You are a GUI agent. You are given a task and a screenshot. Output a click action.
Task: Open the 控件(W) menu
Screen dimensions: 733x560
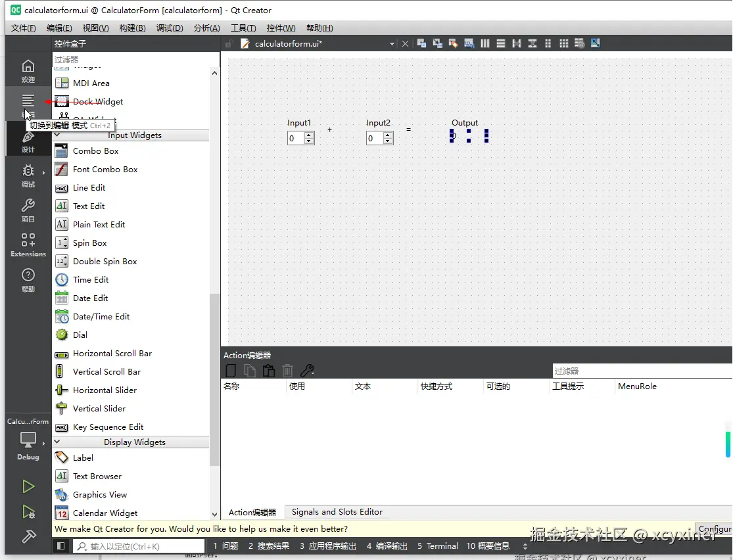[x=281, y=28]
